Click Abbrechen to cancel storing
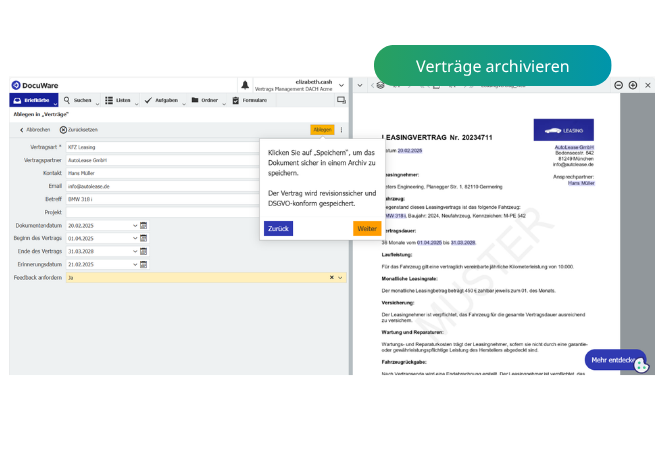 click(x=35, y=130)
